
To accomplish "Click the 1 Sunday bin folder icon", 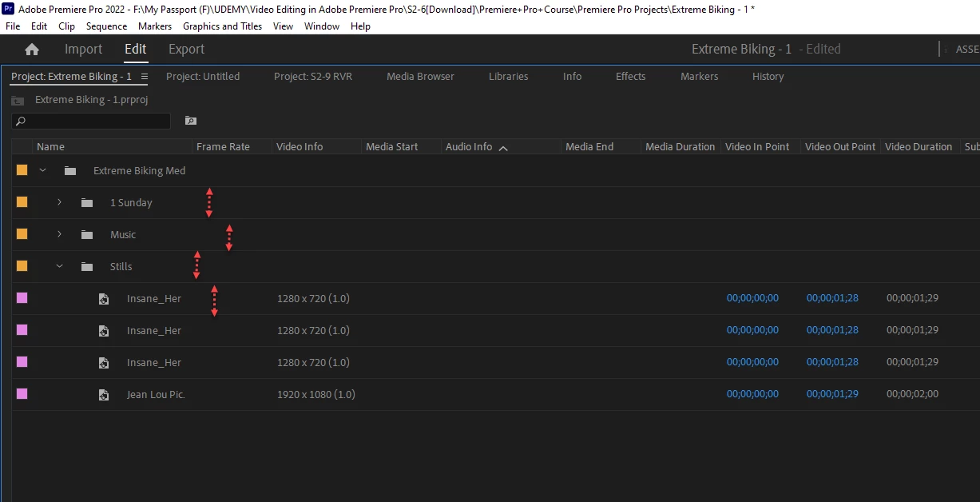I will click(x=87, y=203).
